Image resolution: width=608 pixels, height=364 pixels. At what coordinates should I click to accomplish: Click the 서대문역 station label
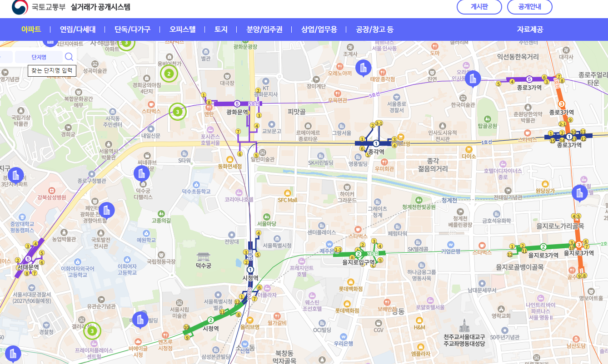(28, 267)
